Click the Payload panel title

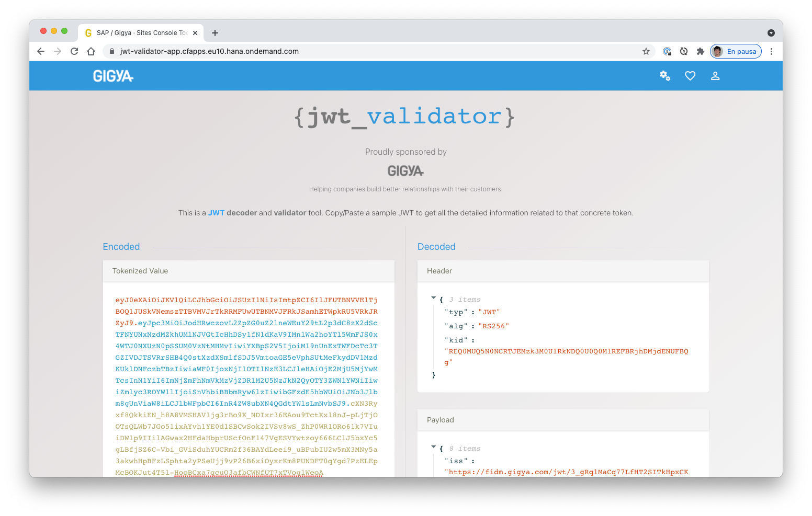coord(441,420)
